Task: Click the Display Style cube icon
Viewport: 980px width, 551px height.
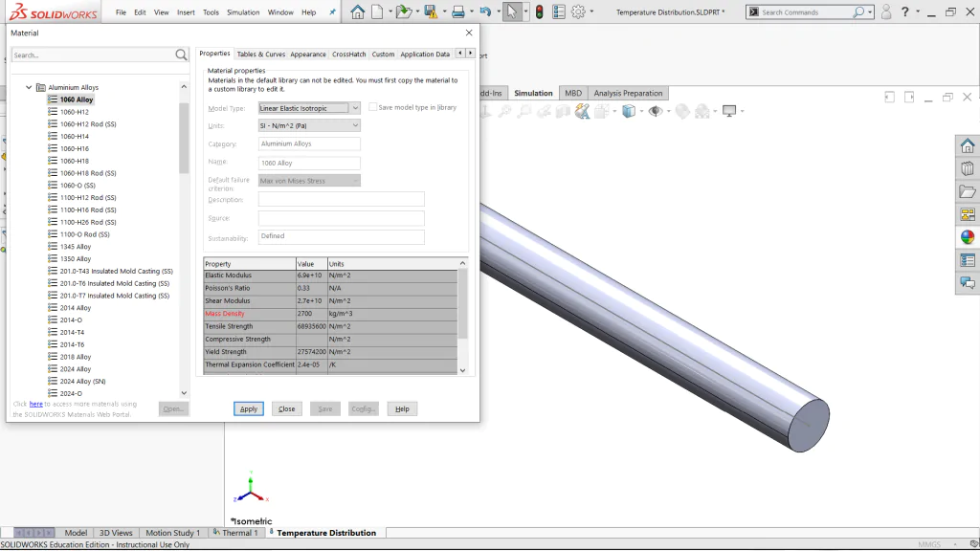Action: 629,111
